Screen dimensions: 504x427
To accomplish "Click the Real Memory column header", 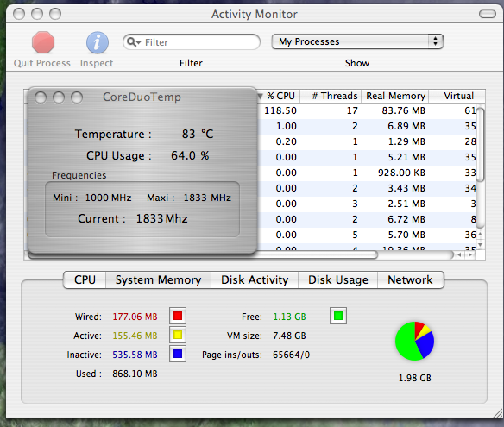I will click(395, 96).
